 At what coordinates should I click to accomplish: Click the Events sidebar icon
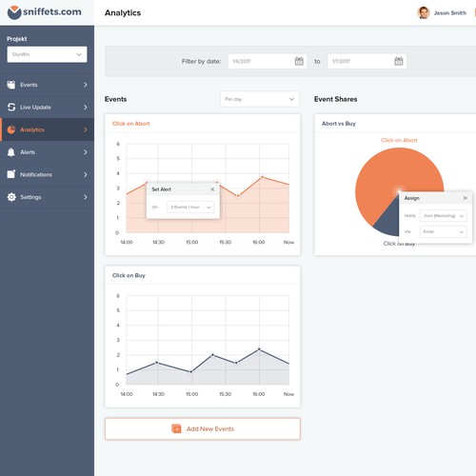coord(11,85)
